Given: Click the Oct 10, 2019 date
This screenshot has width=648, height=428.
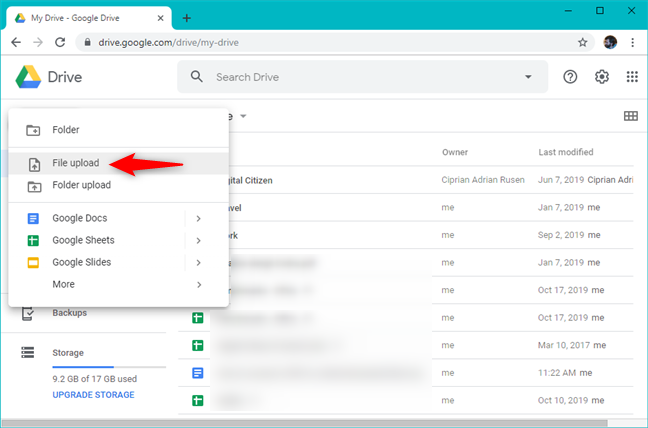Looking at the screenshot, I should pos(562,400).
